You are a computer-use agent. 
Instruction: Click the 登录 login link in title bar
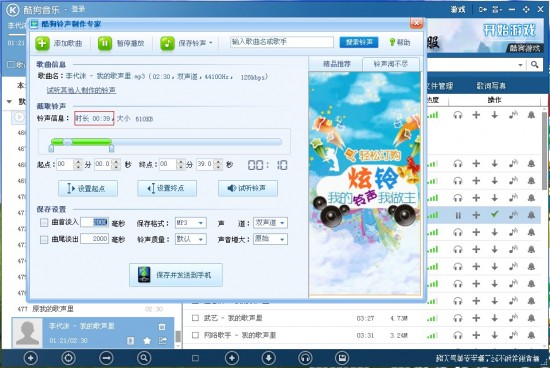tap(78, 9)
